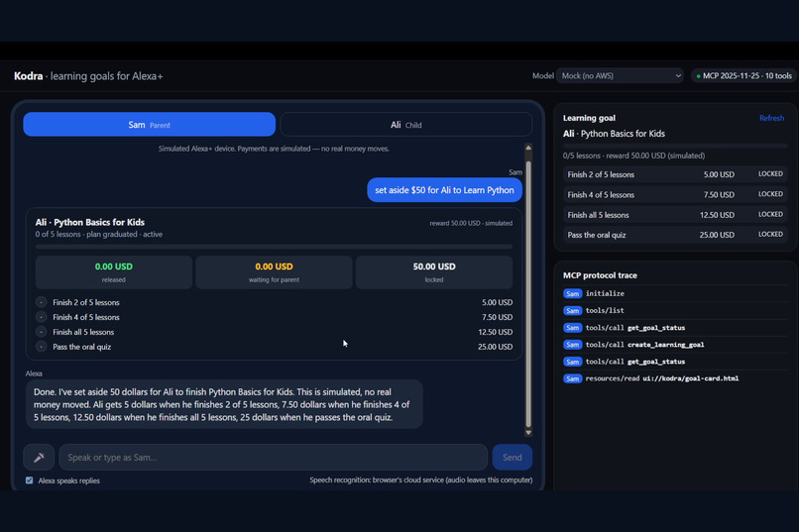Click 'Finish 4 of 5 lessons' row in Learning goal panel
The image size is (799, 532).
coord(675,195)
